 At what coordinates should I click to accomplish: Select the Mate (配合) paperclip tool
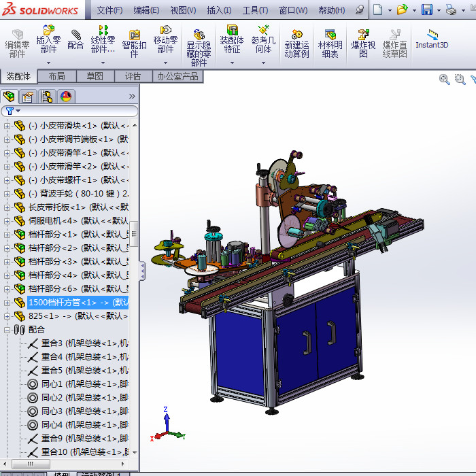tap(75, 39)
